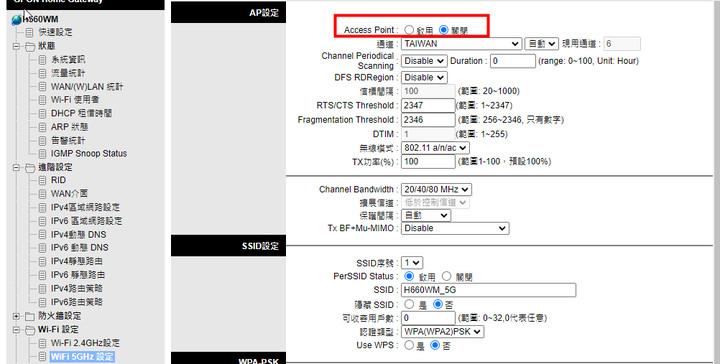Click the page icon next to IPv6 動態 DNS

click(x=42, y=248)
